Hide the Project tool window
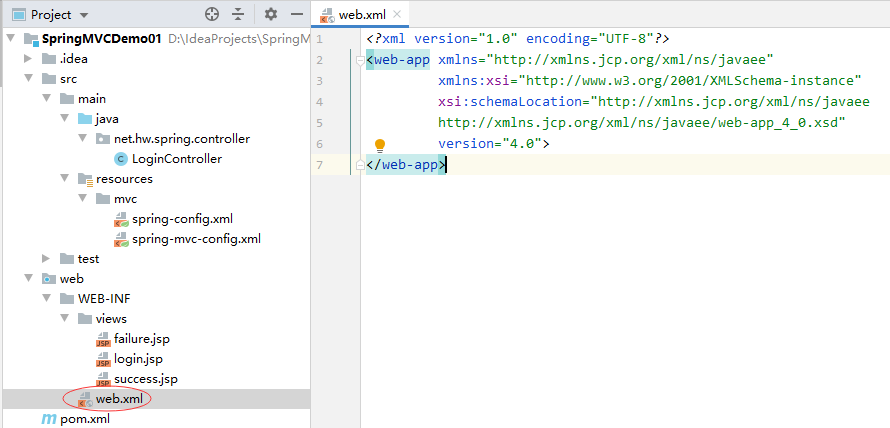This screenshot has height=428, width=890. (296, 15)
